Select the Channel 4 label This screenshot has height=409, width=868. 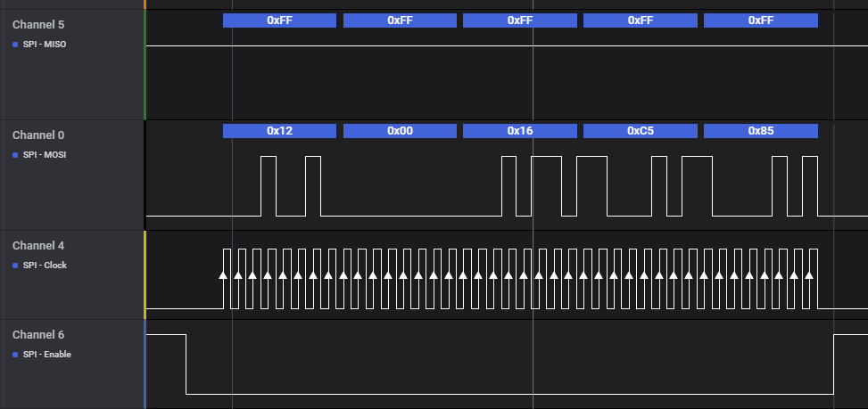tap(38, 245)
